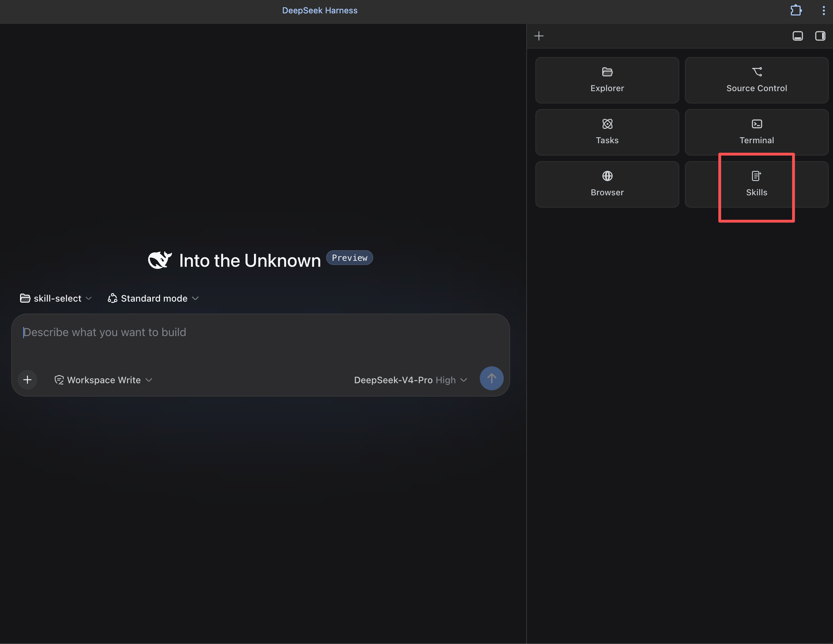833x644 pixels.
Task: Click the DeepSeek whale logo
Action: pos(160,260)
